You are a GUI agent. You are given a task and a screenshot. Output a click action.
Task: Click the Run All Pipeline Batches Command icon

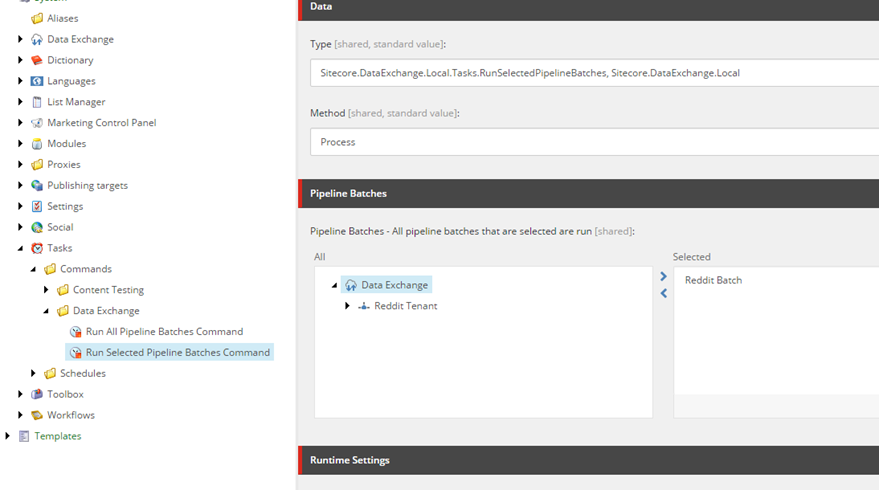tap(75, 332)
